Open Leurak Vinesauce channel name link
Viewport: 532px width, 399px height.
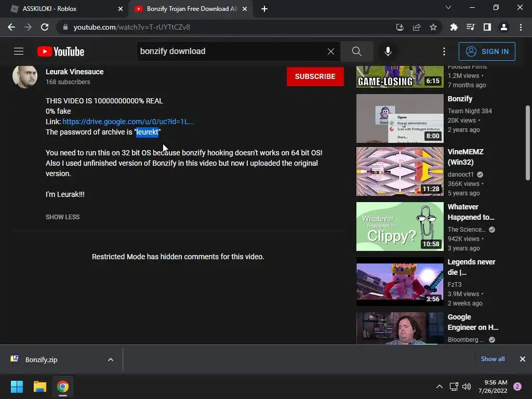click(x=75, y=72)
